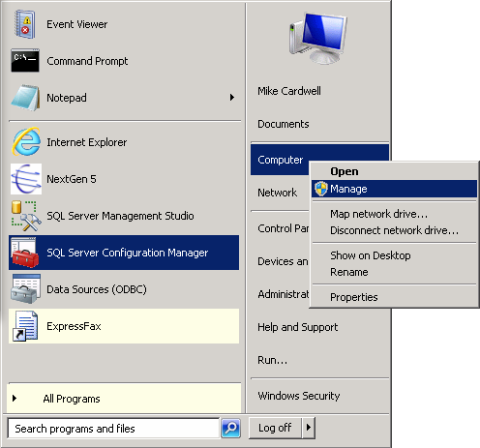Screen dimensions: 480x448
Task: Click the Command Prompt black console icon
Action: click(25, 60)
